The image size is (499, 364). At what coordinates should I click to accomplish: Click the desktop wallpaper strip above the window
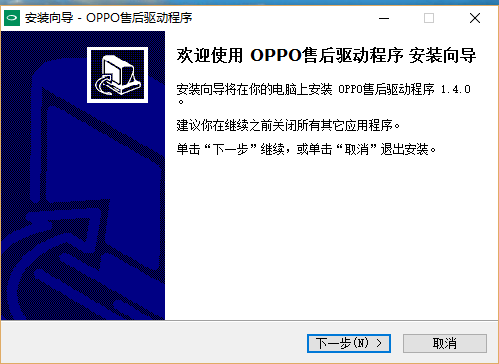point(249,2)
